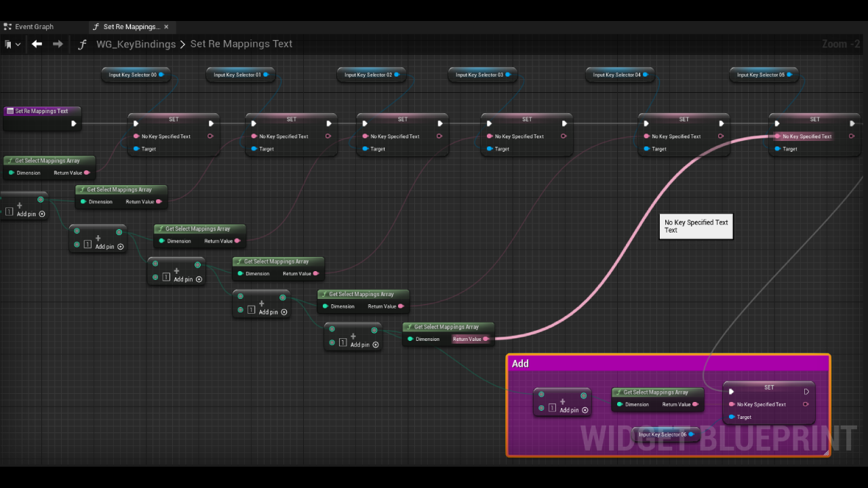Open WG_KeyBindings in the breadcrumb
Screen dimensions: 868x488
click(x=136, y=44)
